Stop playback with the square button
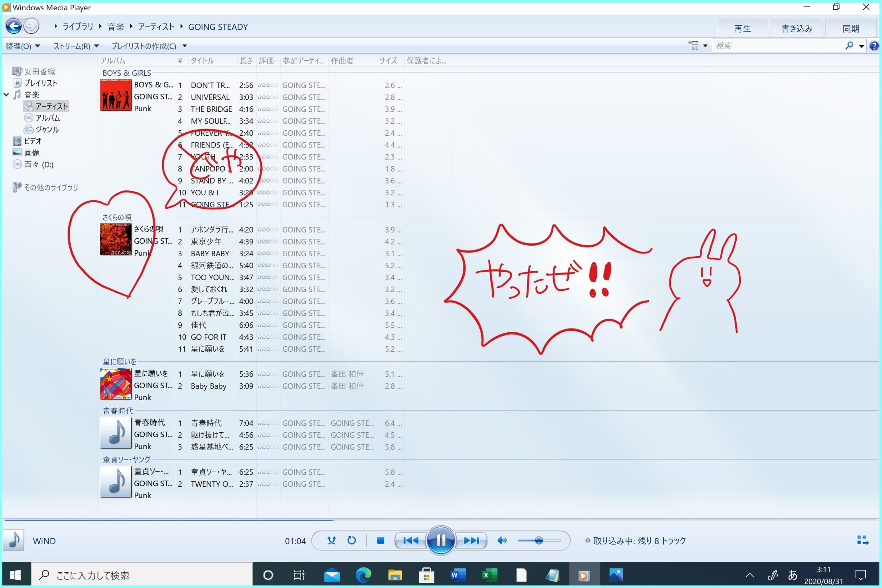This screenshot has height=588, width=882. 380,540
